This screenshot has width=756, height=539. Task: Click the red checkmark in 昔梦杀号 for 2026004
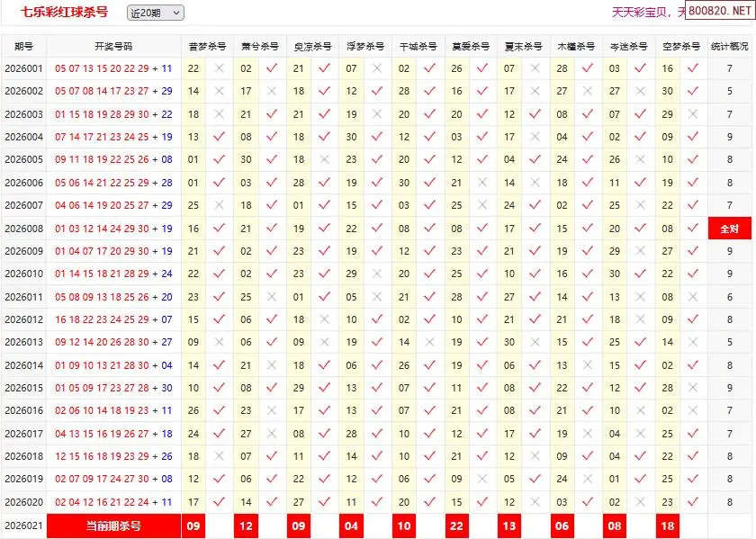click(219, 137)
